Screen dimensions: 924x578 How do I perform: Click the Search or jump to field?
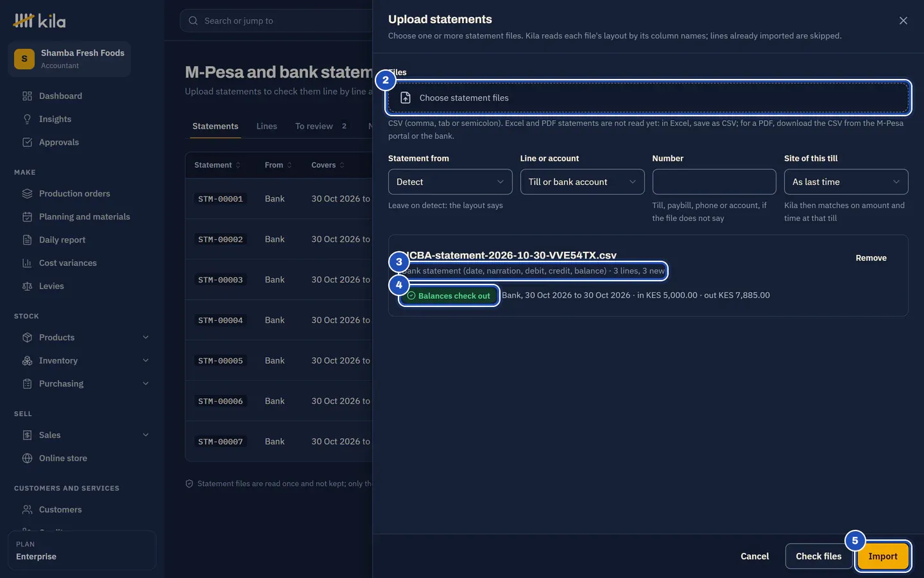point(276,21)
